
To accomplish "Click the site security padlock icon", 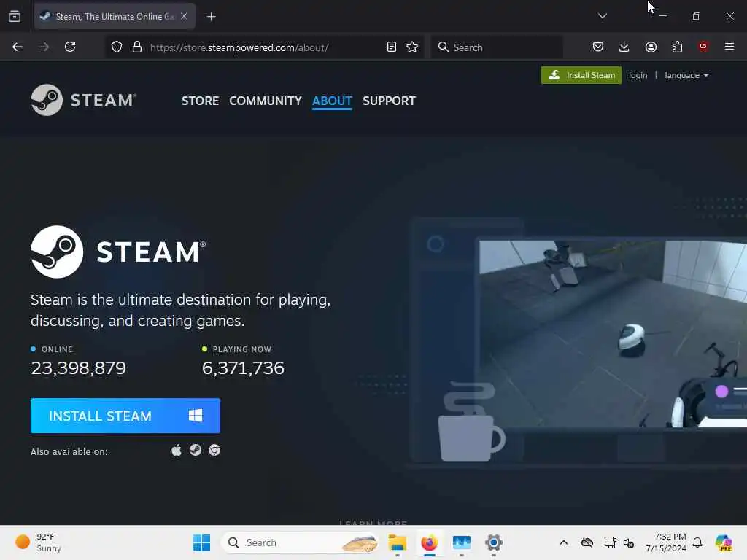I will (137, 47).
